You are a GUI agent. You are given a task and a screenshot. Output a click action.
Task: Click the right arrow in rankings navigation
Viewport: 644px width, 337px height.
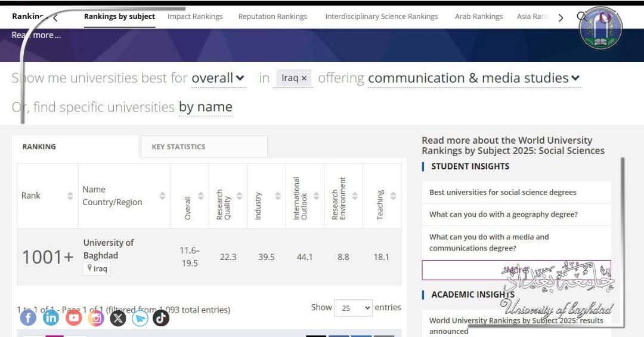click(x=561, y=18)
